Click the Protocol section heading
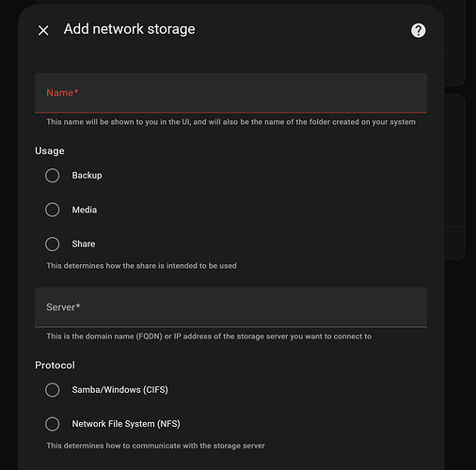Viewport: 476px width, 470px height. 55,366
